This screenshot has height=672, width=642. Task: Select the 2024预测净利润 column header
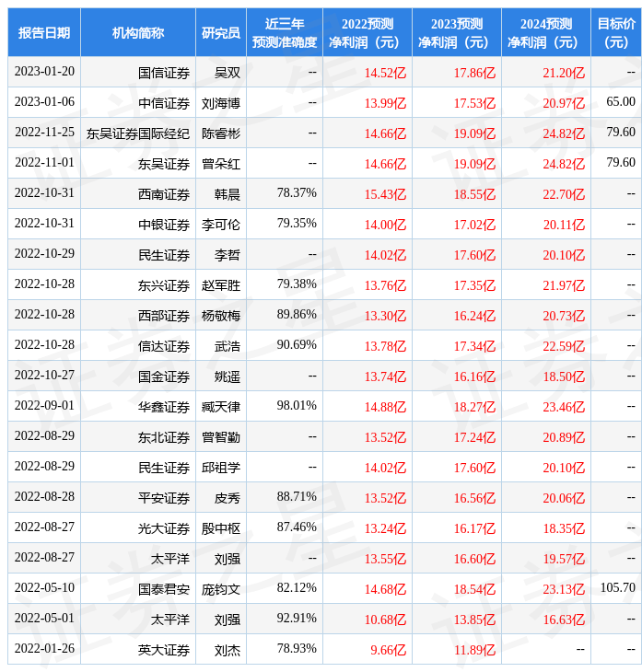click(546, 33)
